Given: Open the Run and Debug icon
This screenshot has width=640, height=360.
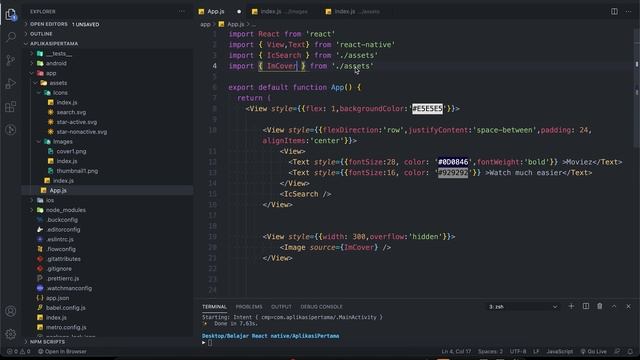Looking at the screenshot, I should [x=11, y=84].
